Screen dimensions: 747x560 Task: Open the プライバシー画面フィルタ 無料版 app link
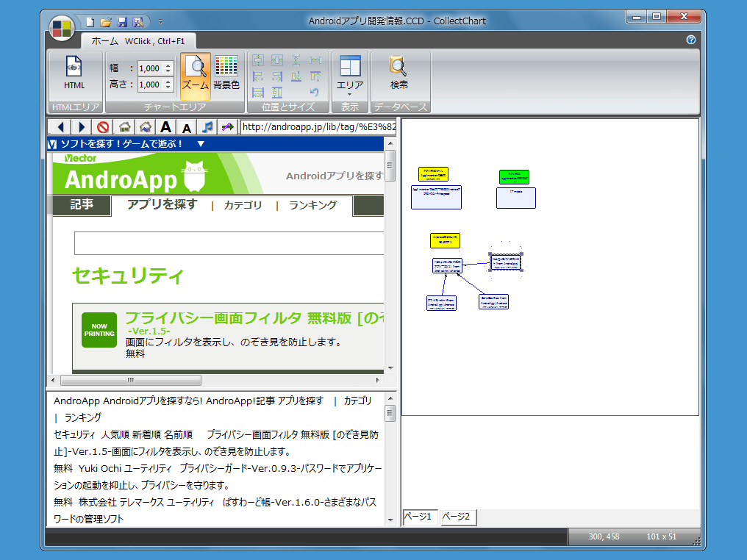pyautogui.click(x=254, y=318)
